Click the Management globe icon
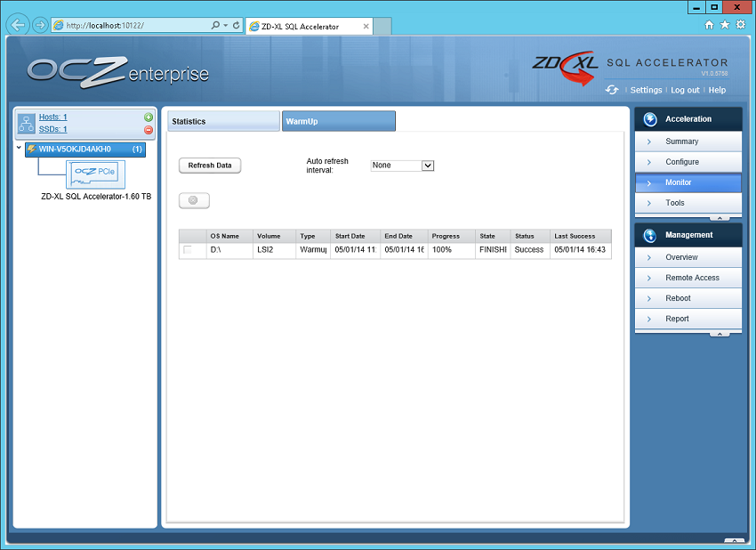756x550 pixels. (x=650, y=236)
